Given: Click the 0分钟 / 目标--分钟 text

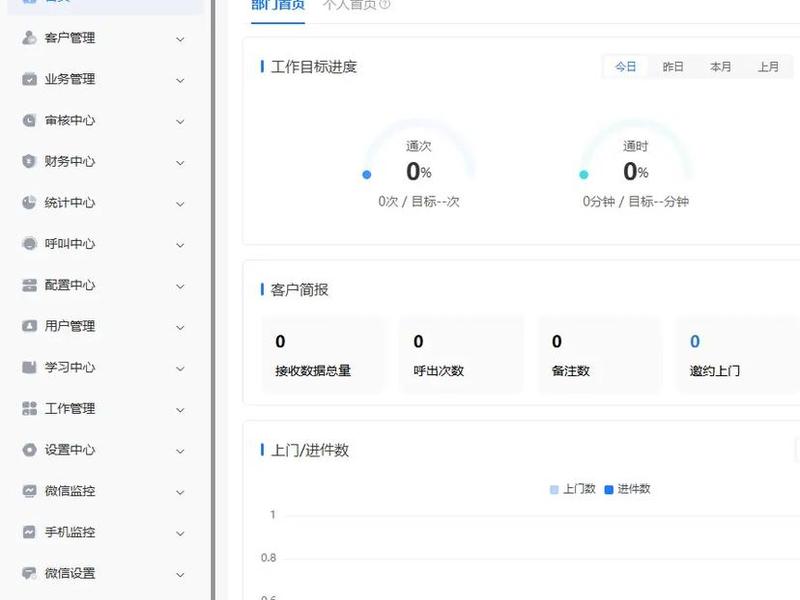Looking at the screenshot, I should tap(636, 202).
